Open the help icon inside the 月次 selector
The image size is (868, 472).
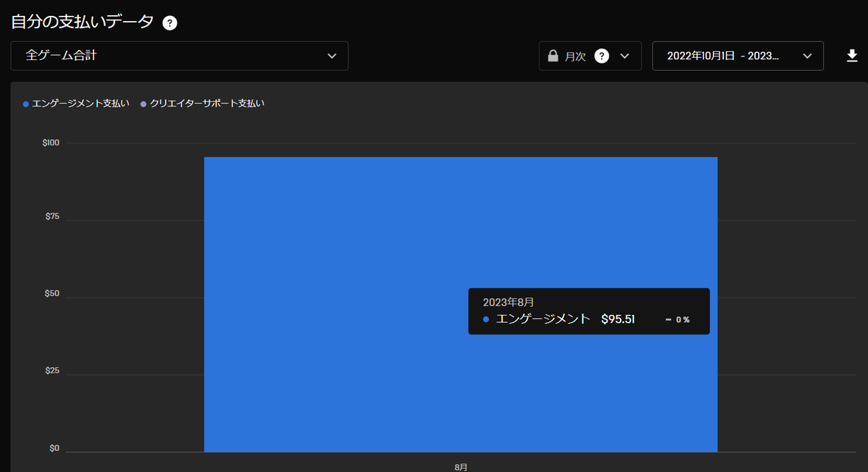(603, 55)
